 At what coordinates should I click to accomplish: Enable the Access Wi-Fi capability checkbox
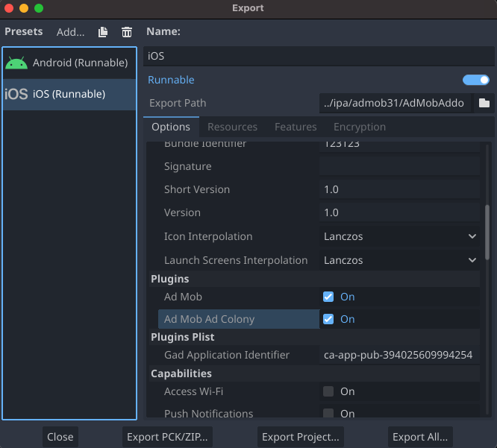(328, 391)
